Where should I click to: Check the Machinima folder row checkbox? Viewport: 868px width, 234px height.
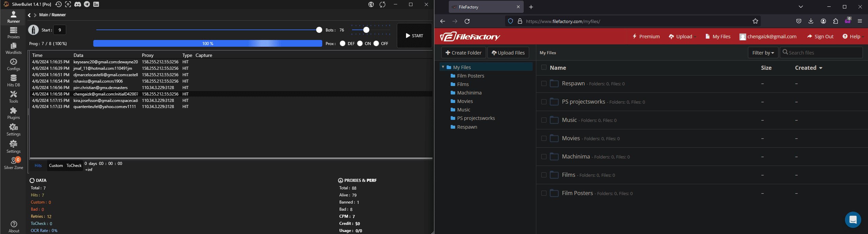pyautogui.click(x=544, y=157)
